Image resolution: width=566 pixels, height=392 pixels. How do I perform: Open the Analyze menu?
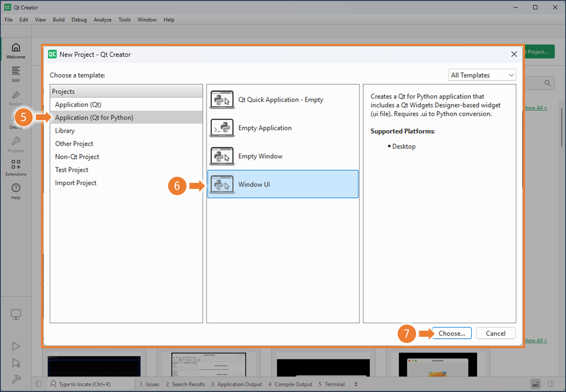point(103,20)
